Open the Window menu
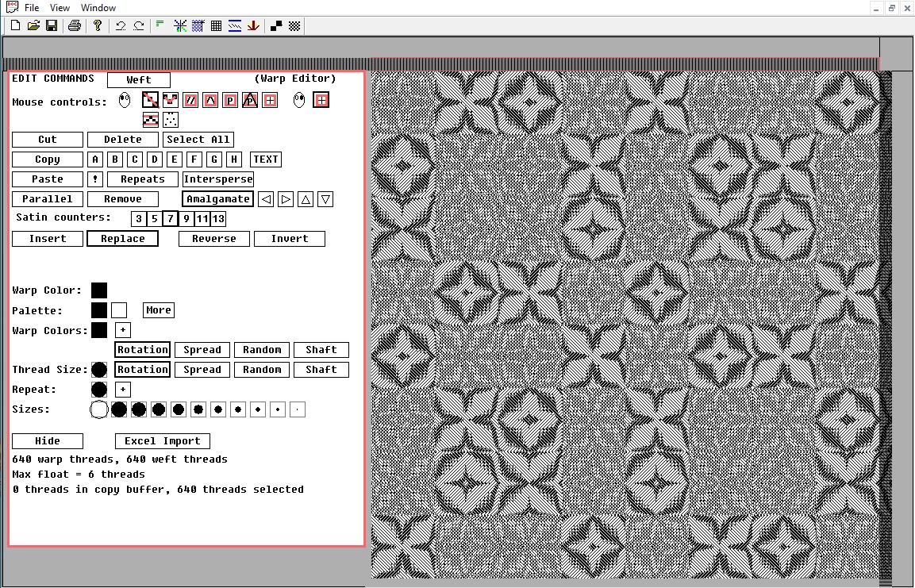This screenshot has height=588, width=915. [98, 7]
